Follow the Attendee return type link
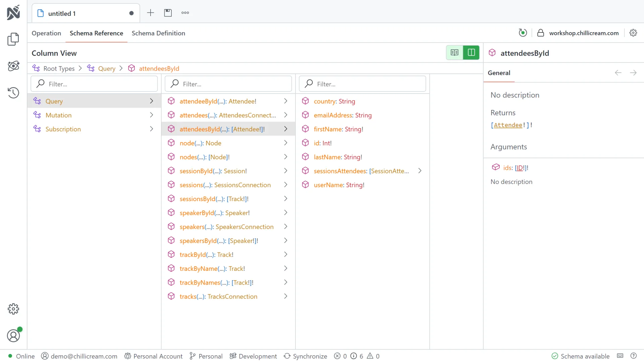This screenshot has width=644, height=362. [x=508, y=125]
